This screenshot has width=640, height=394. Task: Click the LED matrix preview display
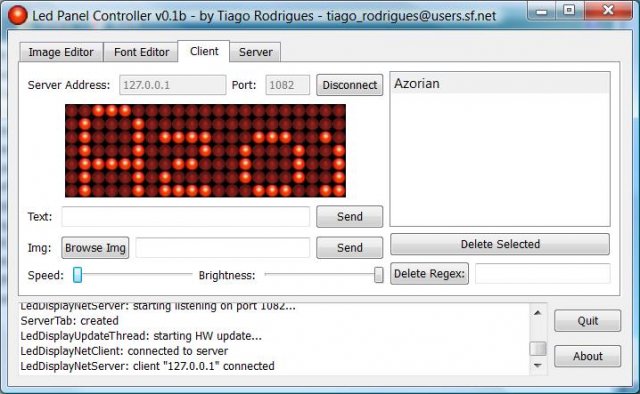pos(205,151)
